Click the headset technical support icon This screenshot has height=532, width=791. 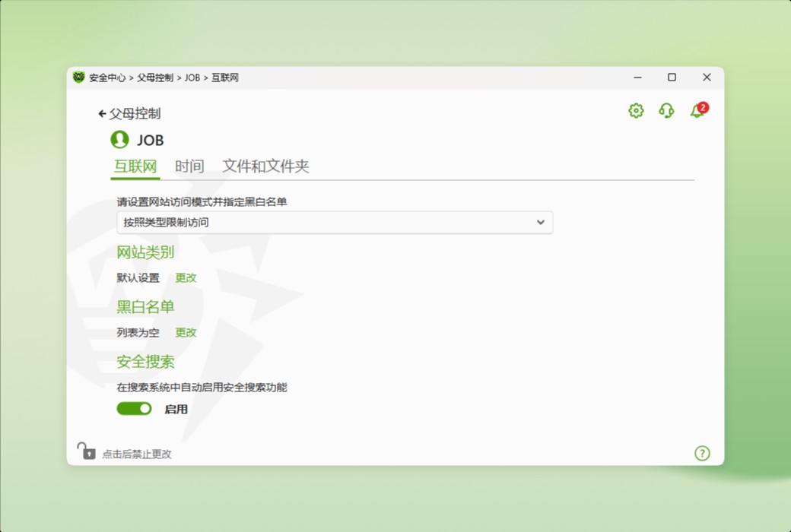(x=666, y=111)
